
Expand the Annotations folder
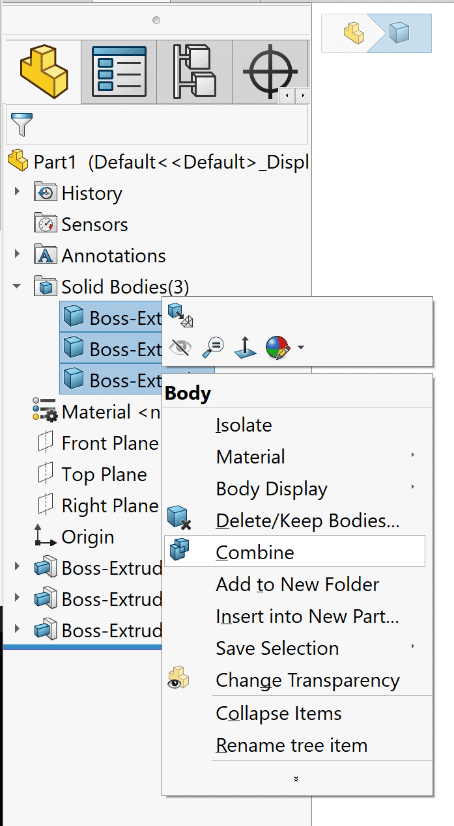click(x=17, y=254)
